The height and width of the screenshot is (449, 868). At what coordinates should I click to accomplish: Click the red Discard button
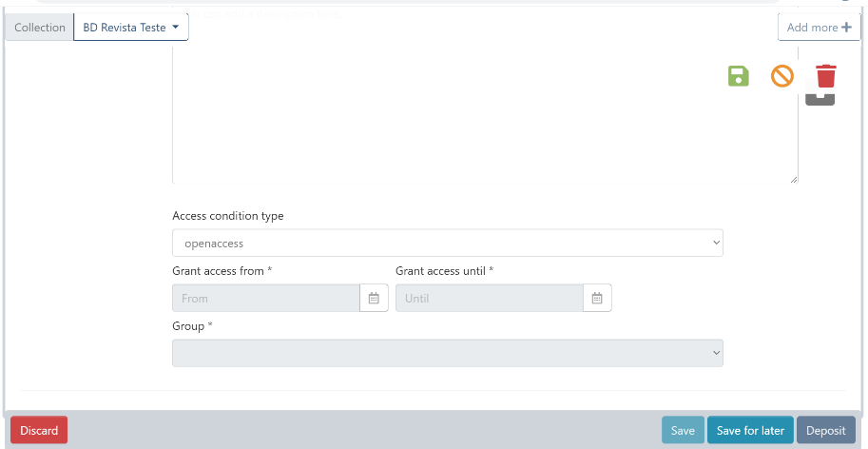pyautogui.click(x=39, y=430)
